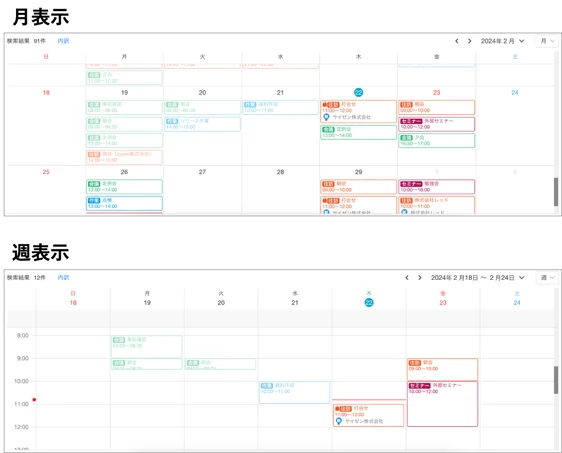Viewport: 562px width, 453px height.
Task: Select date 25 in month view
Action: (46, 172)
